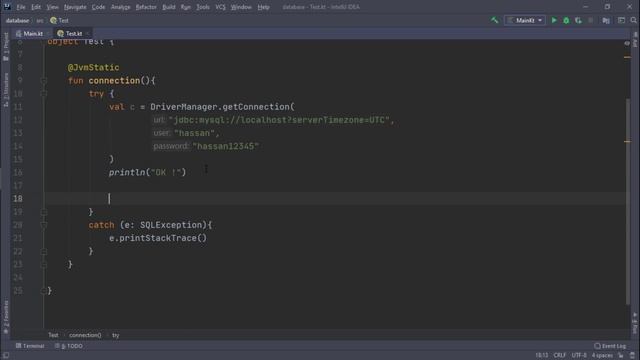The image size is (640, 360).
Task: Start debugging with the green bug icon
Action: [566, 20]
